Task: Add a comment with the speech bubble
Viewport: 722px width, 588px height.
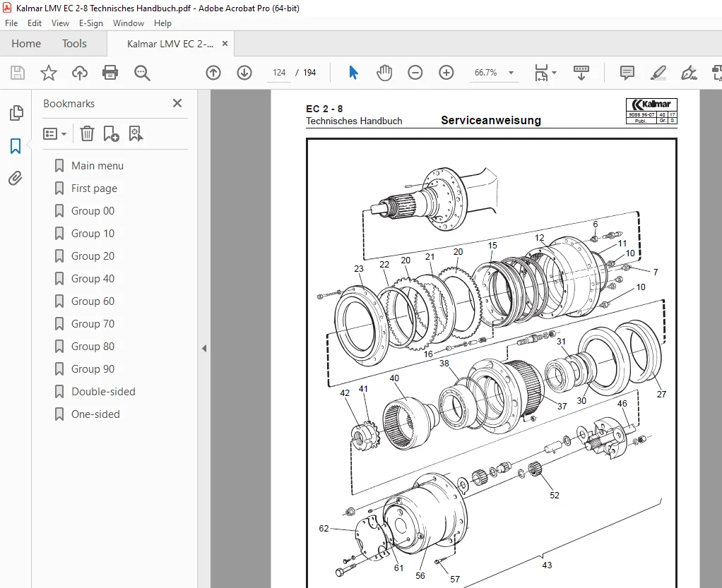Action: coord(627,73)
